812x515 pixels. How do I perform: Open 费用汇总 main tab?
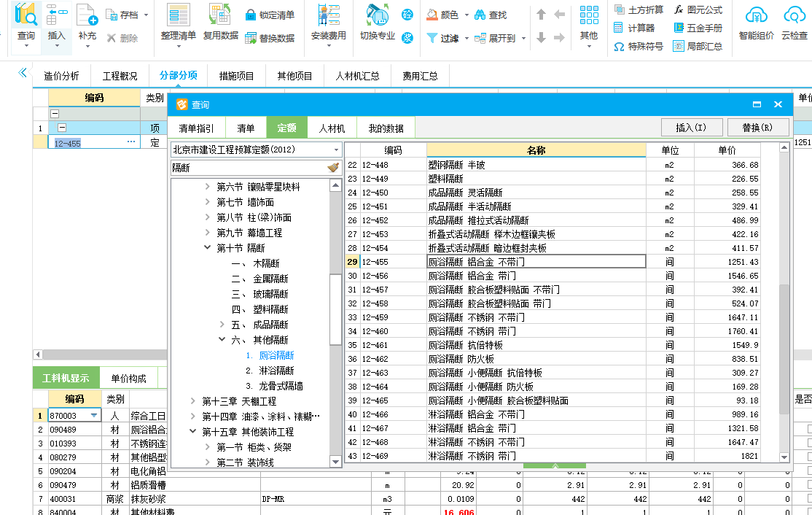pyautogui.click(x=420, y=76)
